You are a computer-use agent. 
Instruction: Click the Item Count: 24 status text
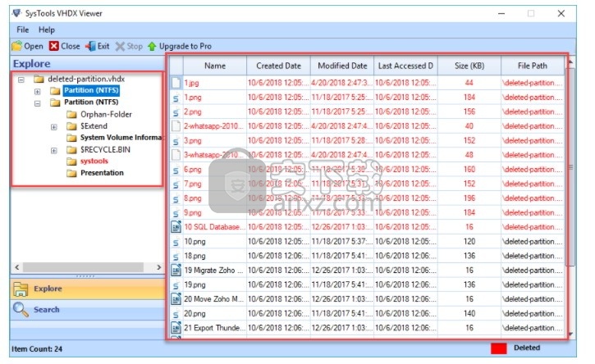(37, 349)
